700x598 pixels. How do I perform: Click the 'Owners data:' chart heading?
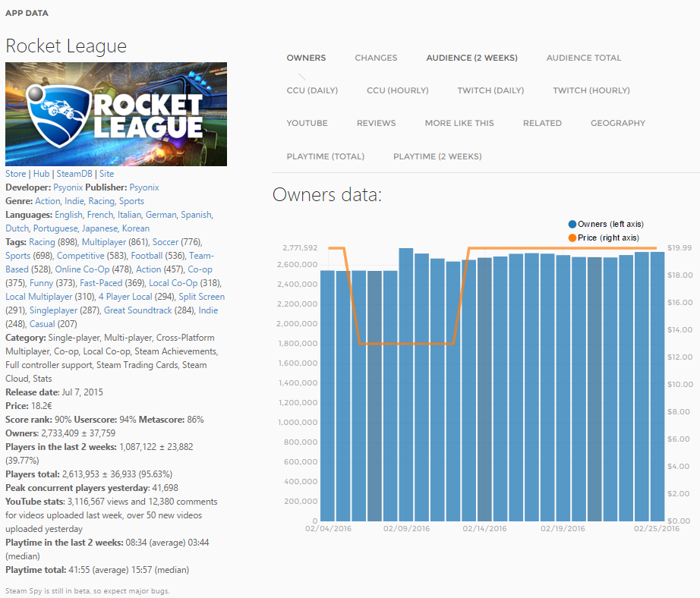click(327, 194)
